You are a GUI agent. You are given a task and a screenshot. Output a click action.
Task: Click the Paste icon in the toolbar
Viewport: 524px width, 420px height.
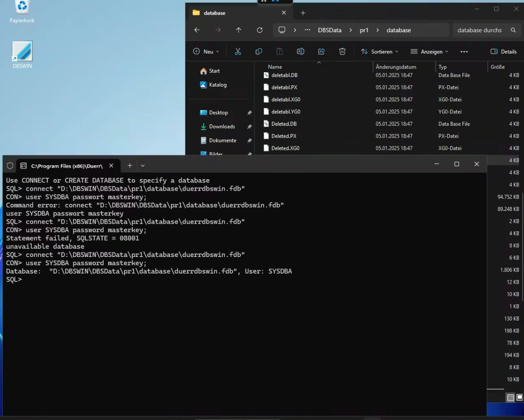click(280, 51)
